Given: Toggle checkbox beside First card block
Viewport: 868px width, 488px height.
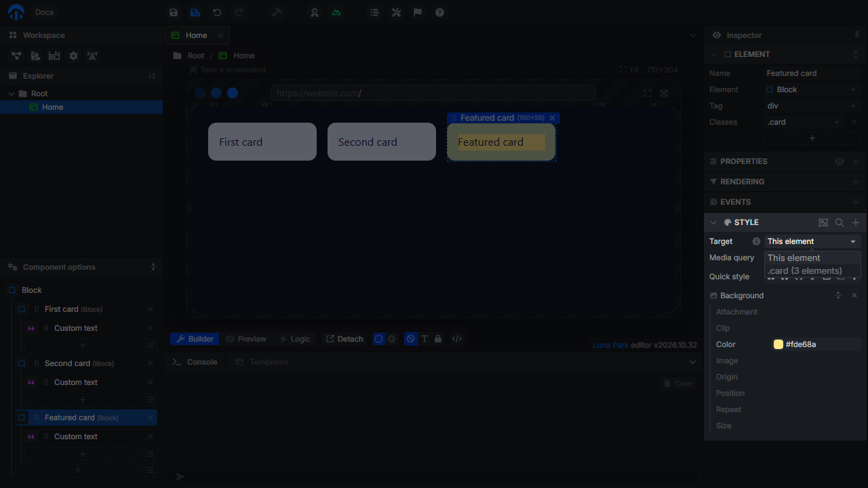Looking at the screenshot, I should click(x=22, y=309).
